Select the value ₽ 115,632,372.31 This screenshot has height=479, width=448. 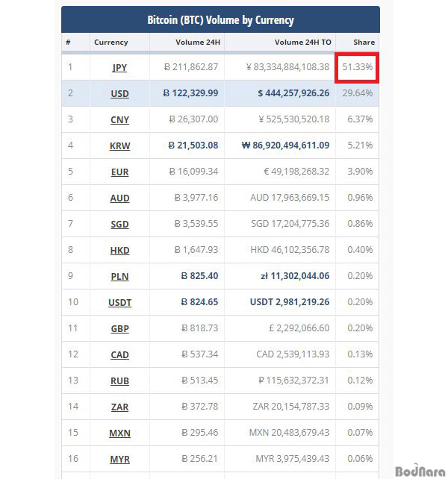(x=294, y=381)
